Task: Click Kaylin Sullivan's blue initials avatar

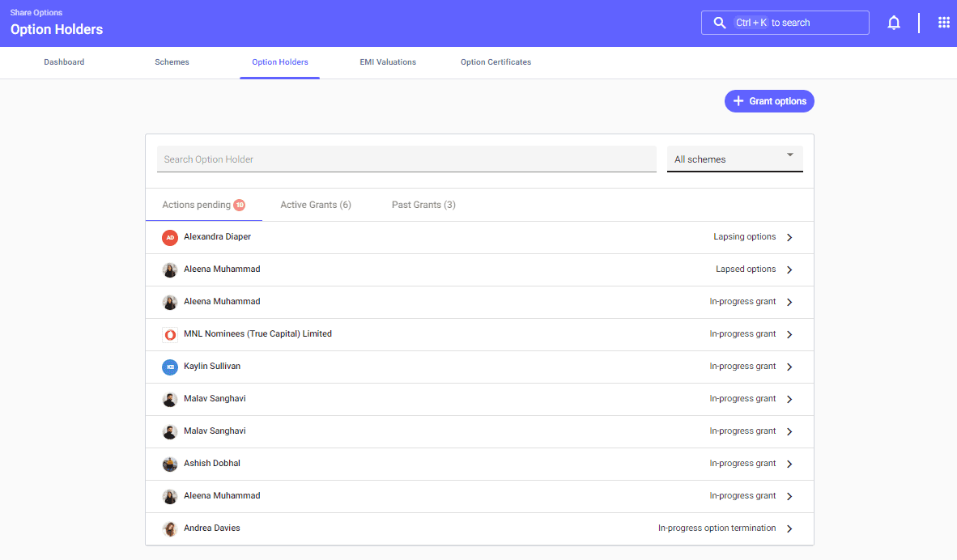Action: (169, 367)
